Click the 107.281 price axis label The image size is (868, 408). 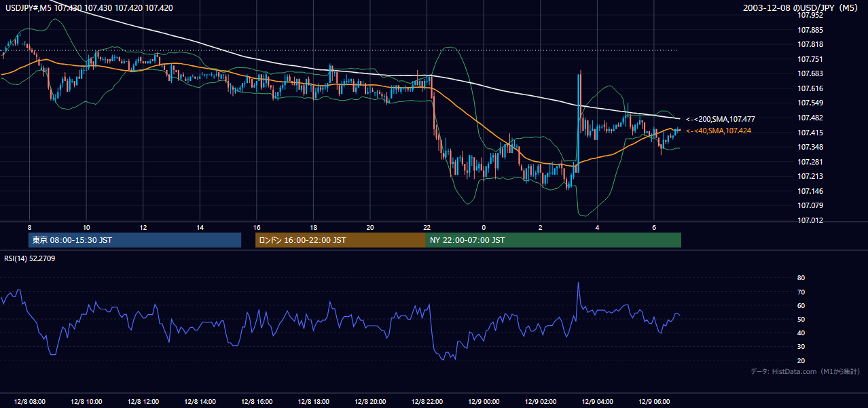pyautogui.click(x=811, y=162)
